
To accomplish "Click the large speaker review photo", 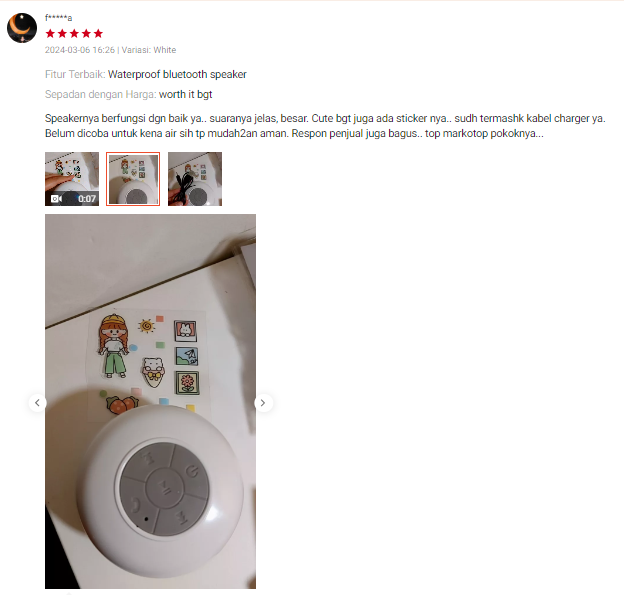I will pyautogui.click(x=150, y=401).
